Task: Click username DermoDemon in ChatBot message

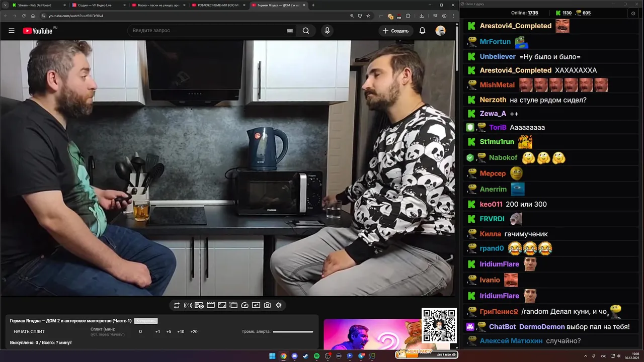Action: (542, 327)
